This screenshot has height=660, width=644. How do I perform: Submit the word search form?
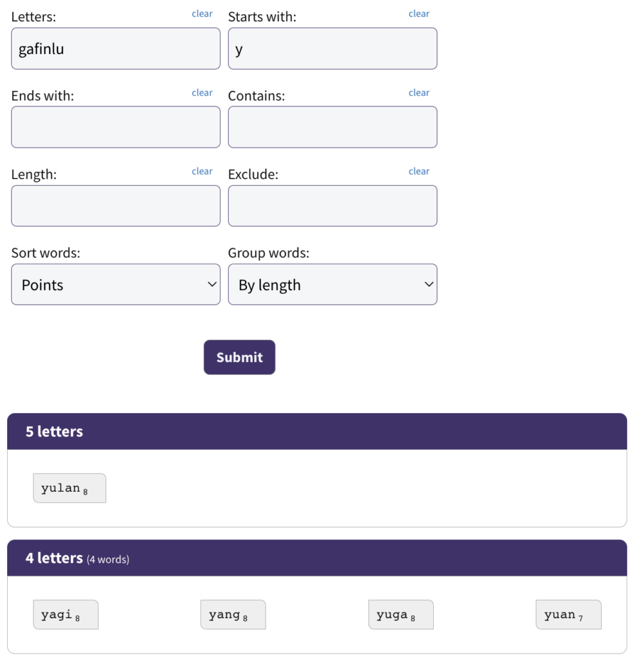coord(240,357)
